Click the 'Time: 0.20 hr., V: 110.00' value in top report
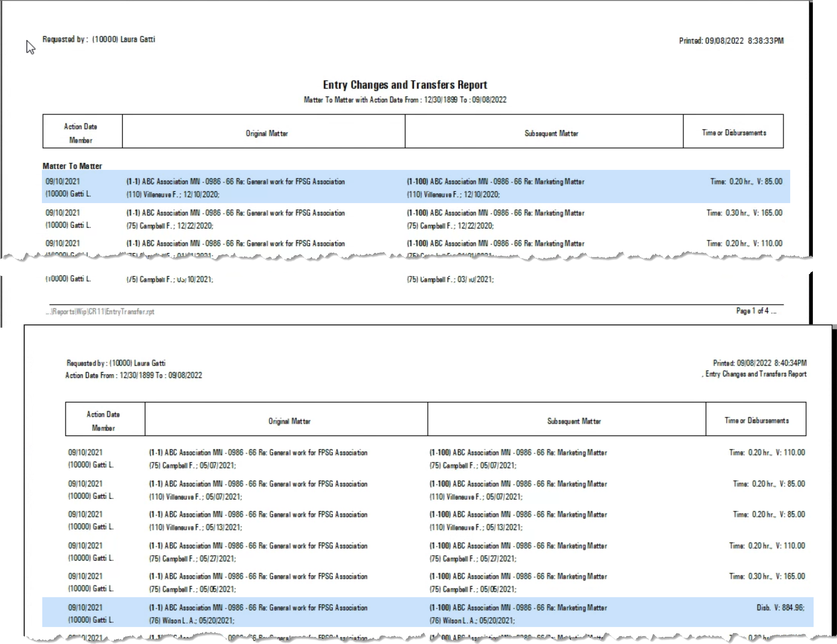This screenshot has height=644, width=837. pyautogui.click(x=744, y=243)
